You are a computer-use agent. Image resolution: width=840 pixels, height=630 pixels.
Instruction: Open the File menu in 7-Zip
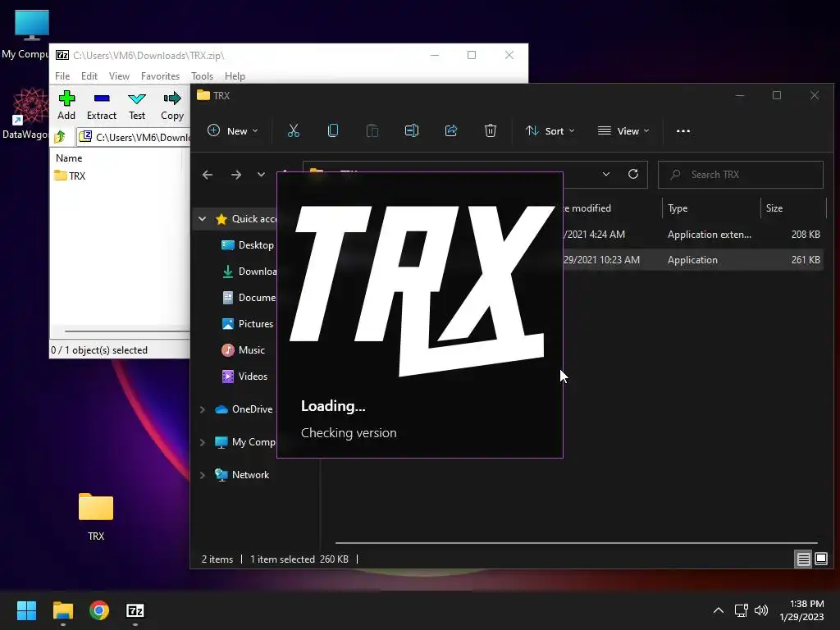[x=62, y=76]
